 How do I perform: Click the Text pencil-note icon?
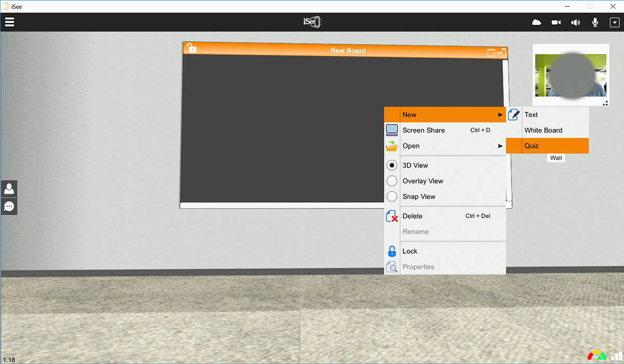pyautogui.click(x=514, y=114)
